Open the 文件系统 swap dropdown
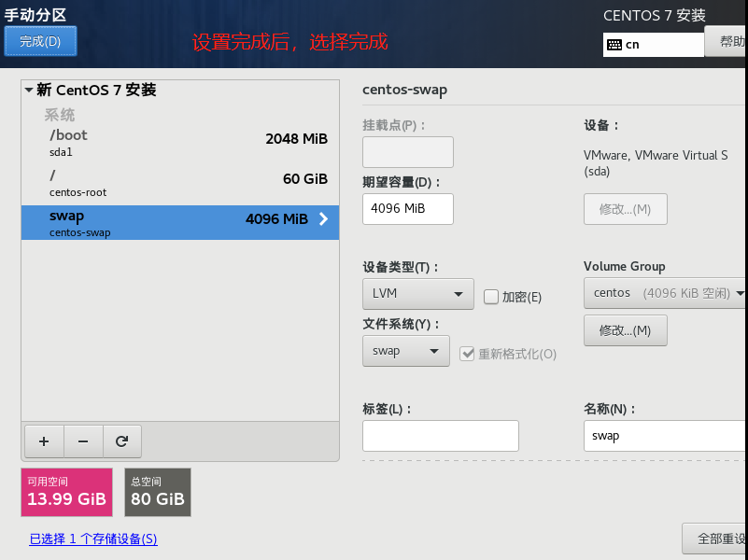This screenshot has height=560, width=748. click(406, 351)
